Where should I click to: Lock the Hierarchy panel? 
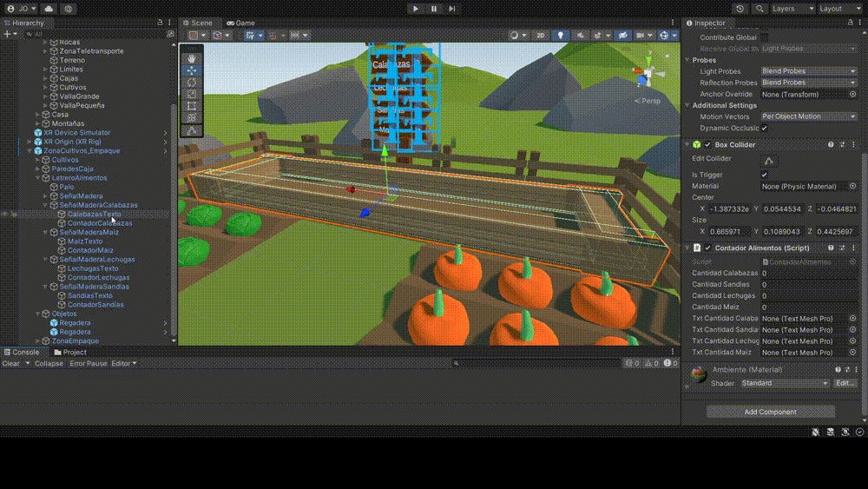160,23
